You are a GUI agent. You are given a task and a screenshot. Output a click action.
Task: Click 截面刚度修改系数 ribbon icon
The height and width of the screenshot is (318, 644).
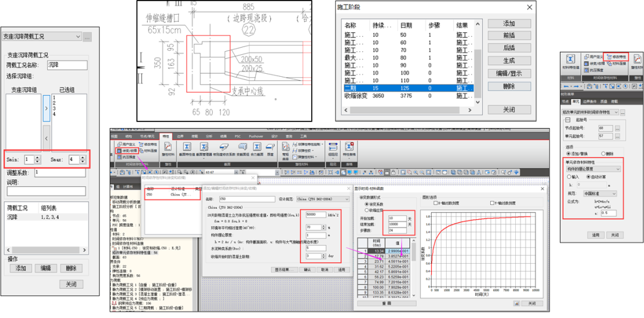click(x=224, y=148)
